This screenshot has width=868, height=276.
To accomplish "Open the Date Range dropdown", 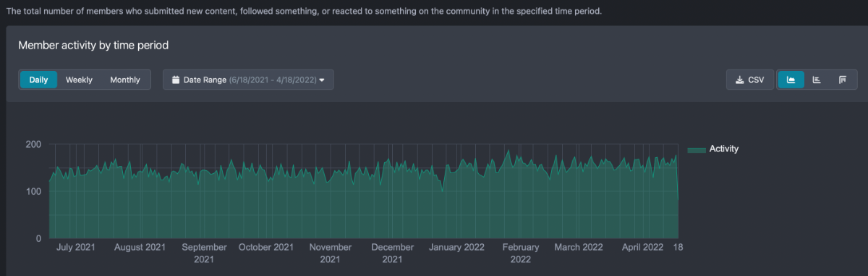I will (x=248, y=80).
